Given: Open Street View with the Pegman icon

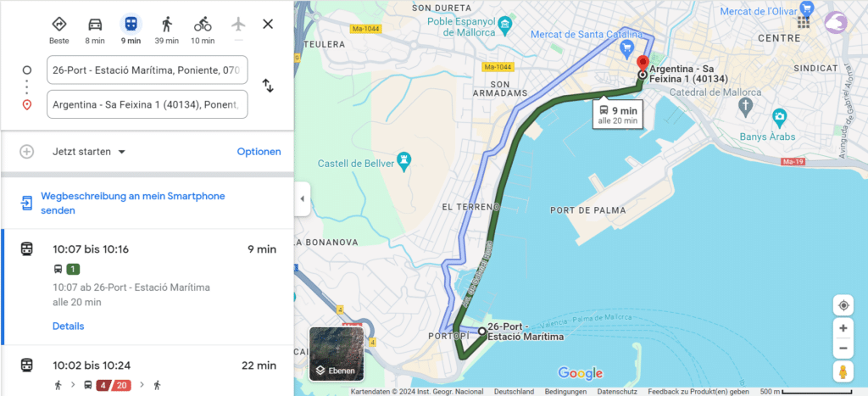Looking at the screenshot, I should coord(843,371).
